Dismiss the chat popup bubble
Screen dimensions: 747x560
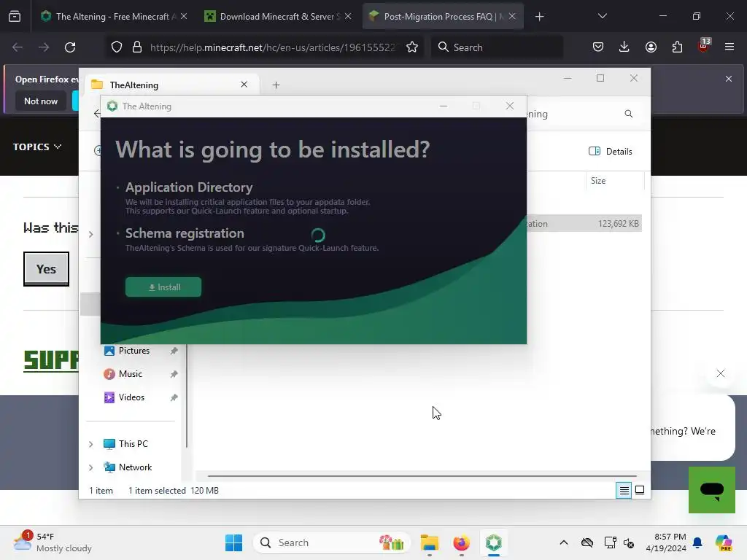720,373
